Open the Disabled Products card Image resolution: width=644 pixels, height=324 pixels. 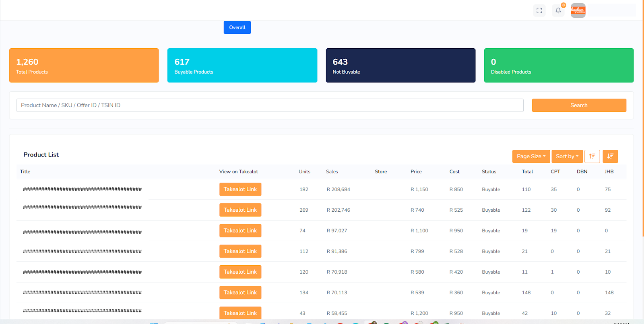pyautogui.click(x=559, y=66)
